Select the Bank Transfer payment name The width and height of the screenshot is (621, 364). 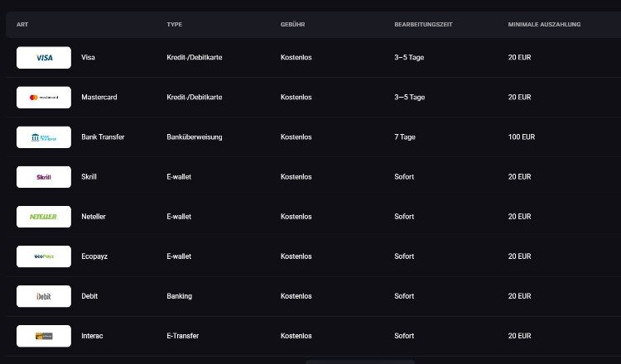tap(103, 136)
